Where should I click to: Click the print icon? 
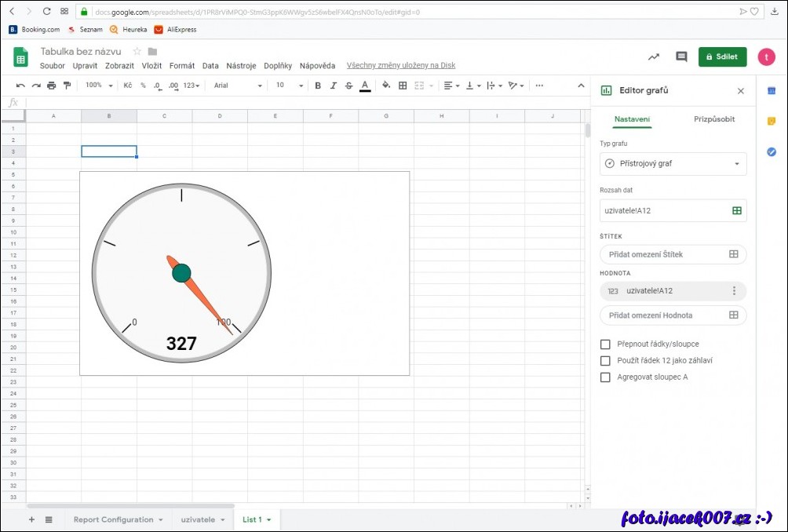point(52,86)
